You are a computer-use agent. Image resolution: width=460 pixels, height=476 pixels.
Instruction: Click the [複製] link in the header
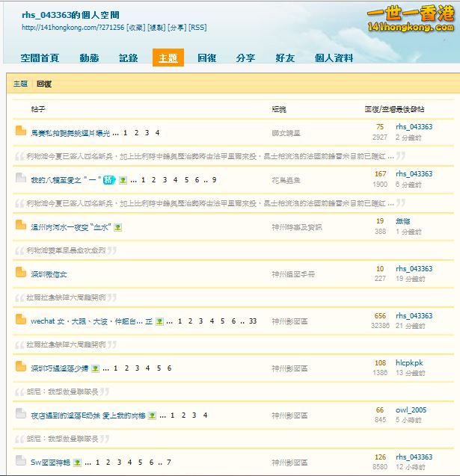tap(156, 28)
